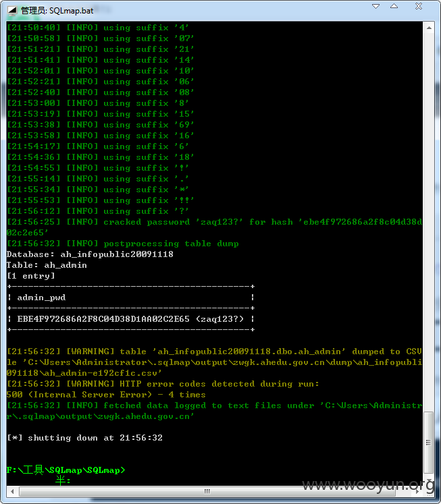This screenshot has height=504, width=441.
Task: Click the line 'using suffix '08''
Action: pos(101,92)
